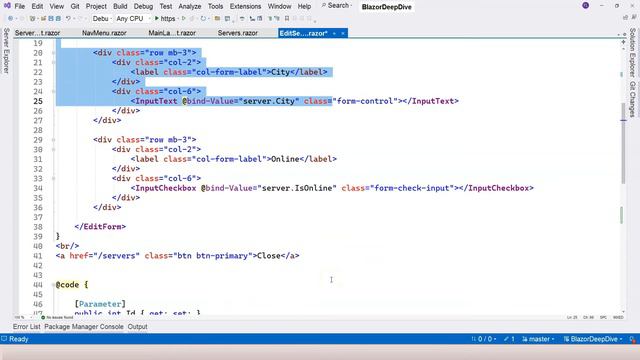Pin the EditSe....razor tab
640x360 pixels.
(x=334, y=33)
